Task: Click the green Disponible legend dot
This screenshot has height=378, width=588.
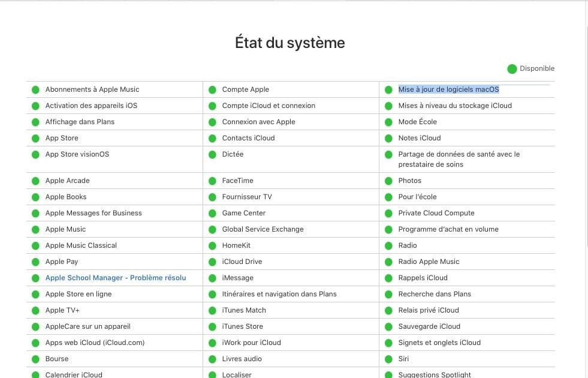Action: 512,68
